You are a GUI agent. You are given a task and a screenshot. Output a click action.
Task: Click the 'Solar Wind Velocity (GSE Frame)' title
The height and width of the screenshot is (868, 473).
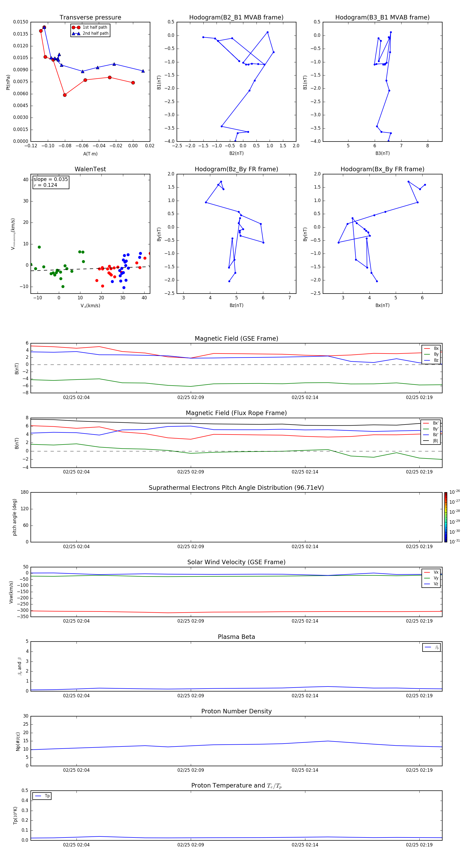pos(236,562)
